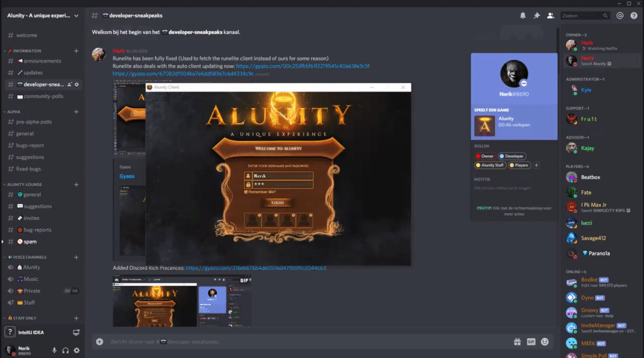Add channel to Alpha category

tap(76, 111)
